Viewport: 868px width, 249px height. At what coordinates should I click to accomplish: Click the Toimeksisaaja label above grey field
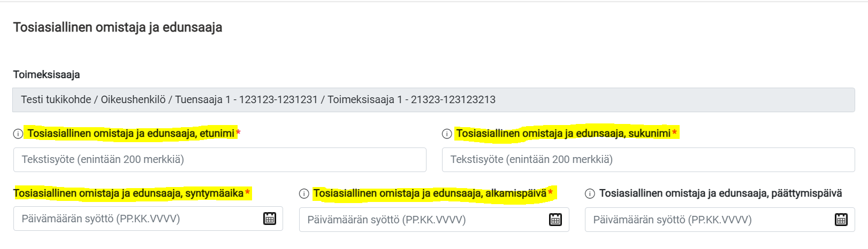coord(47,75)
